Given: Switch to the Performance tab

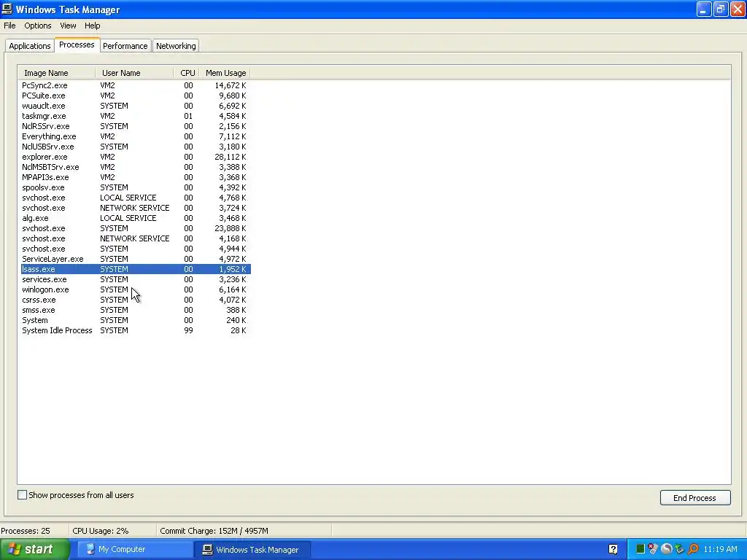Looking at the screenshot, I should pyautogui.click(x=125, y=46).
